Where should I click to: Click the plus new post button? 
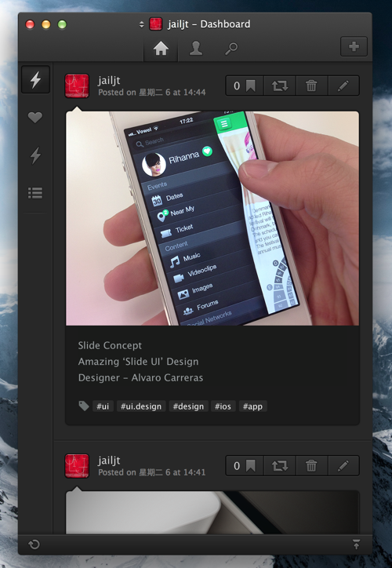pyautogui.click(x=354, y=46)
